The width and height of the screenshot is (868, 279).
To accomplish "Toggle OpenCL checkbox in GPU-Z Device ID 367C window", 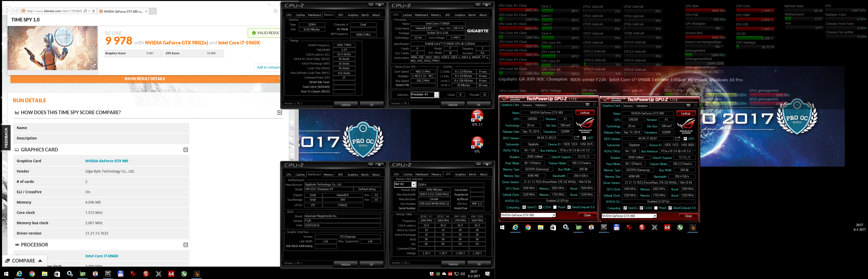I will tap(524, 207).
